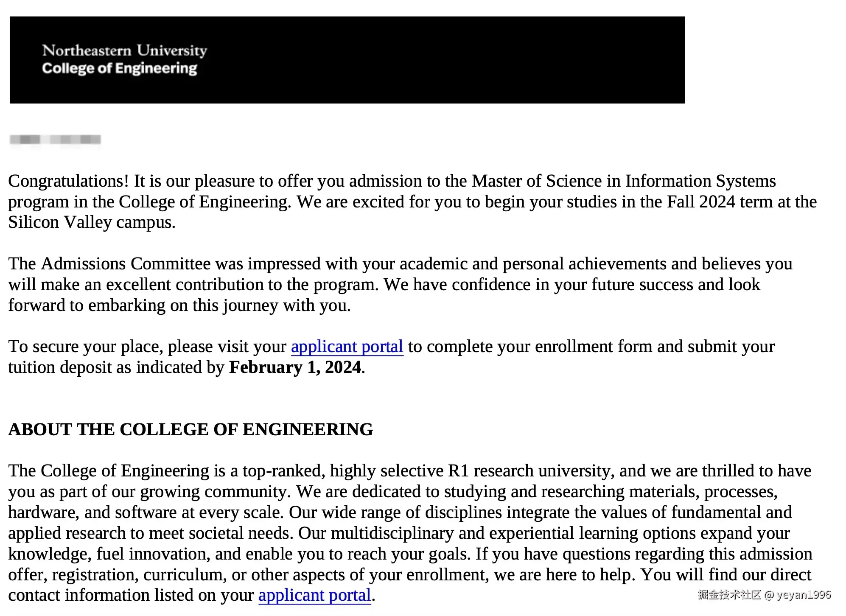Click "Master of Science in Information Systems" text
The image size is (846, 616).
[624, 181]
